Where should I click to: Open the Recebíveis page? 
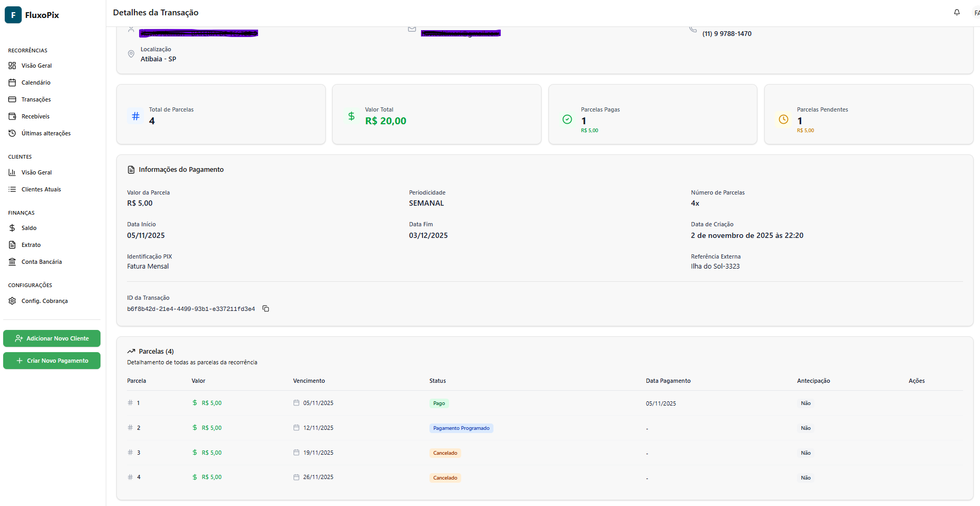coord(35,116)
